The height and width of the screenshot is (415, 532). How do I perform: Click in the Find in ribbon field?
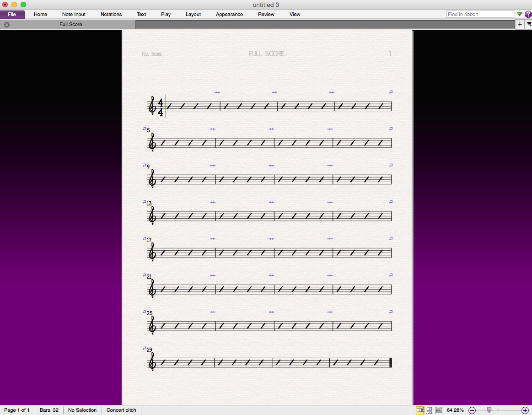tap(480, 14)
